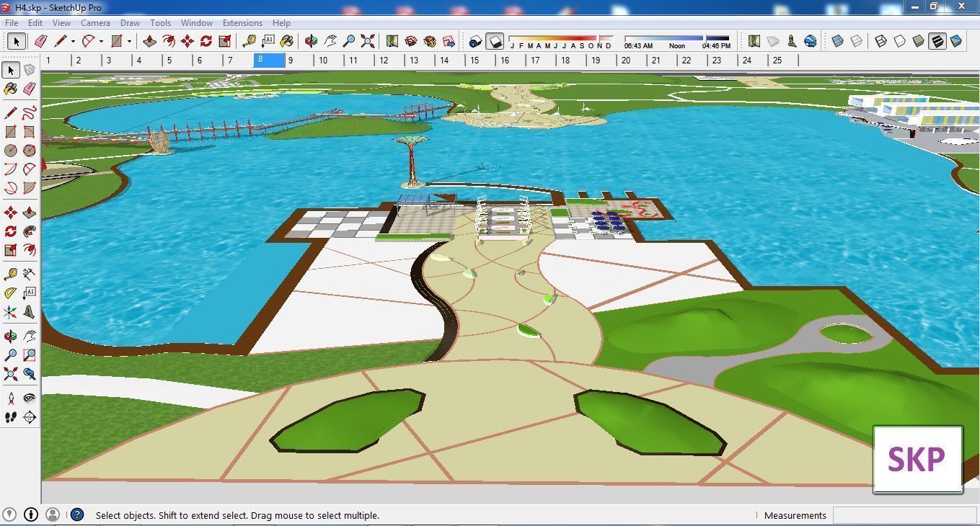Pick the Tape Measure tool in the top toolbar
The width and height of the screenshot is (980, 526).
coord(250,41)
